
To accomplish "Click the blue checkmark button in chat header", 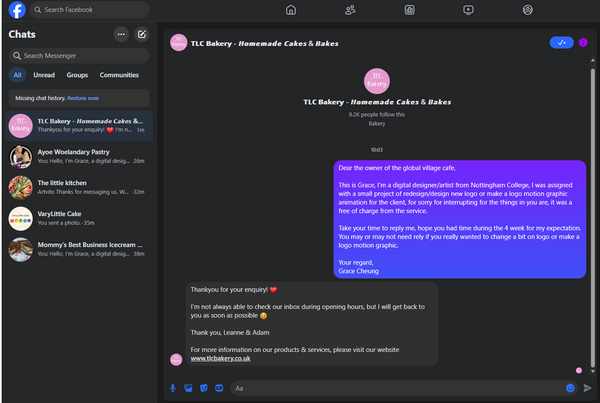I will (x=561, y=42).
